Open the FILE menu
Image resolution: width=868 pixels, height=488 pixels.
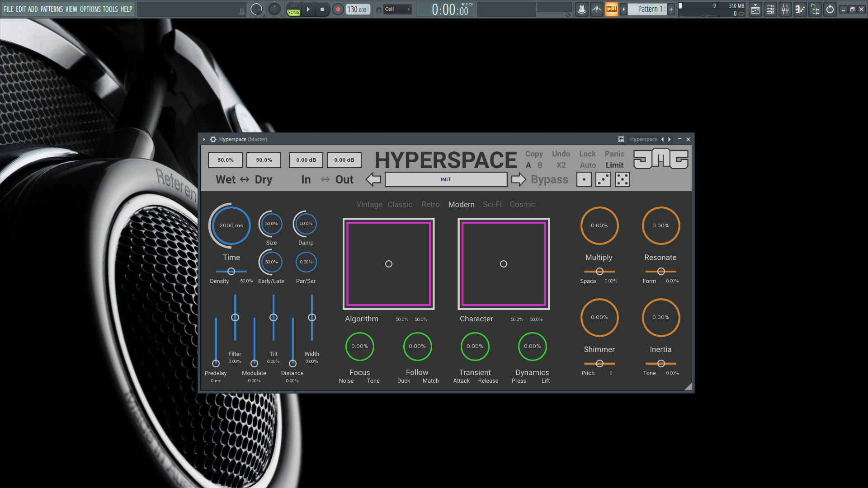tap(8, 9)
